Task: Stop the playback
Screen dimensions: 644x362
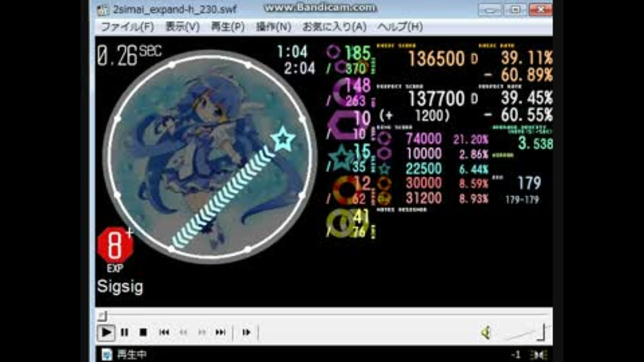Action: (143, 333)
